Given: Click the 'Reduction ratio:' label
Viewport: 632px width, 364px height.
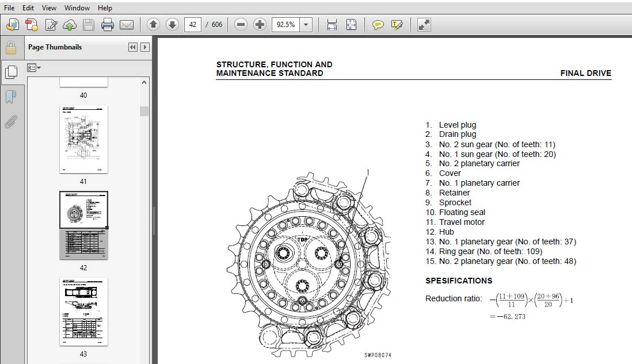Looking at the screenshot, I should [x=454, y=298].
